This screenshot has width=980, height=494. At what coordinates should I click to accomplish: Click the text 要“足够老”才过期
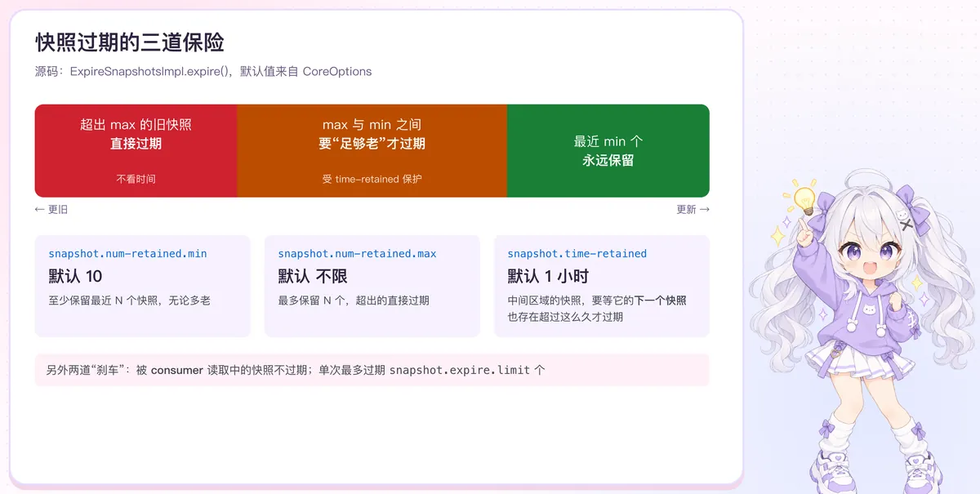(x=372, y=144)
